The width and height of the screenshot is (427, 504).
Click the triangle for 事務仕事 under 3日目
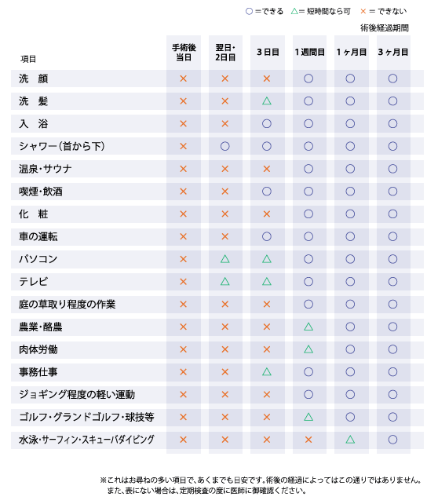[267, 372]
